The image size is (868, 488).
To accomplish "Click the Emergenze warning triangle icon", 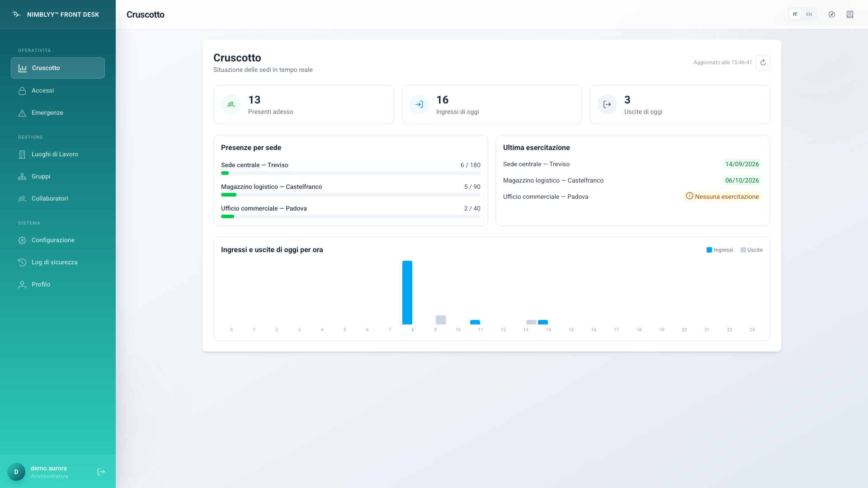I will 22,113.
